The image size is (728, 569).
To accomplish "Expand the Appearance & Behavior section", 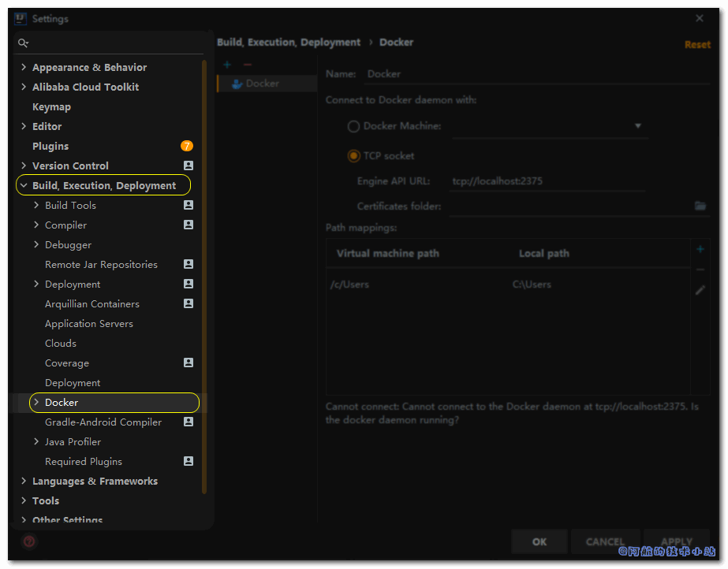I will (x=24, y=67).
